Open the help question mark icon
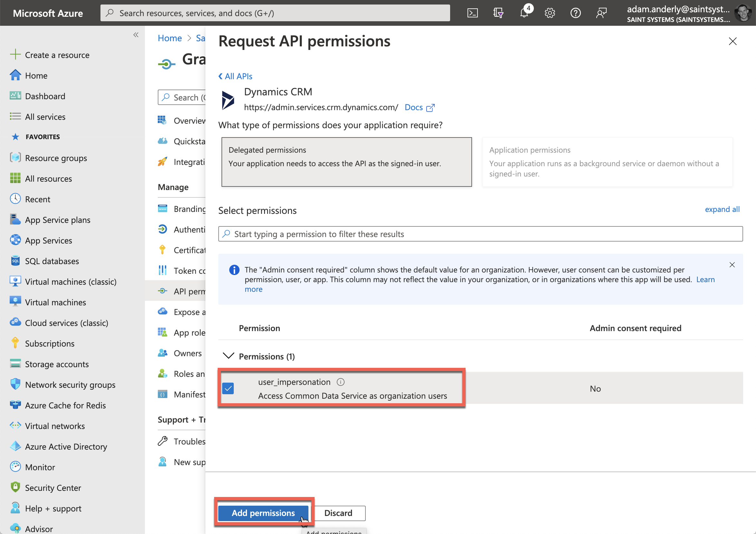This screenshot has width=756, height=534. (x=576, y=13)
